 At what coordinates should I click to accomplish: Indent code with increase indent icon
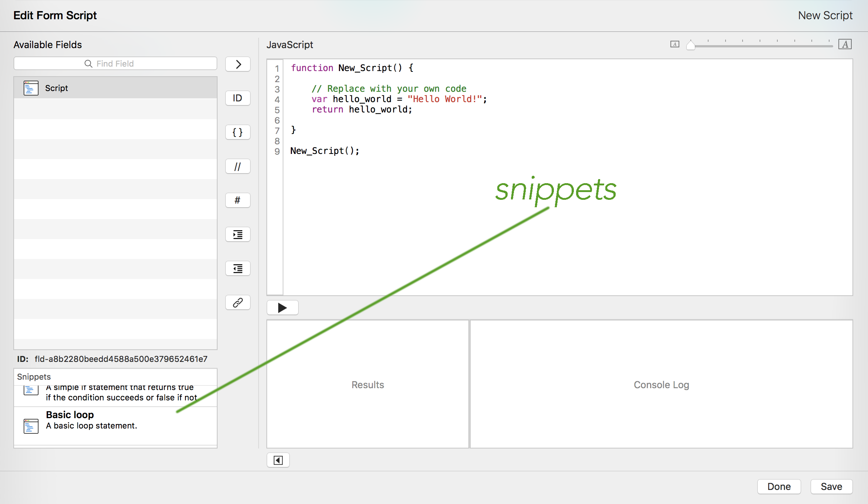(238, 234)
